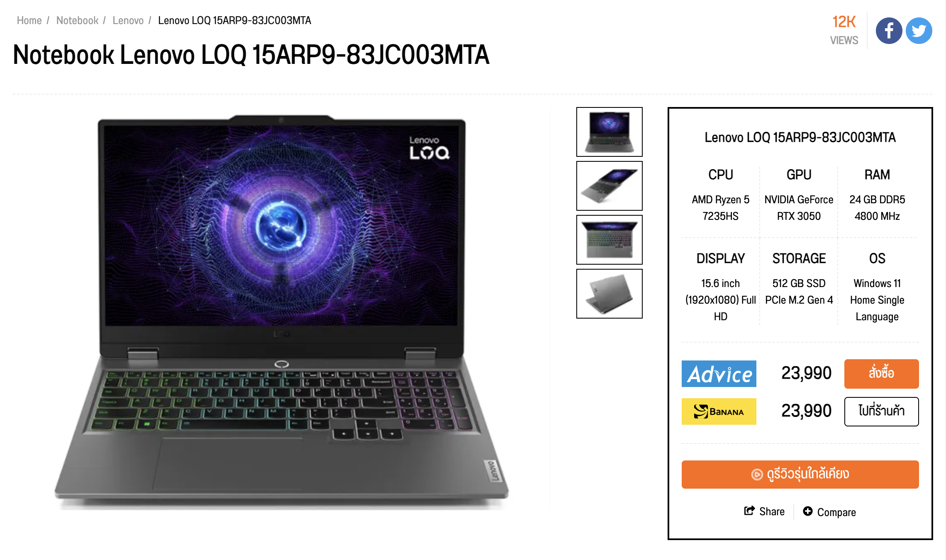Select the rear lid view thumbnail
Screen dimensions: 946x560
coord(610,294)
